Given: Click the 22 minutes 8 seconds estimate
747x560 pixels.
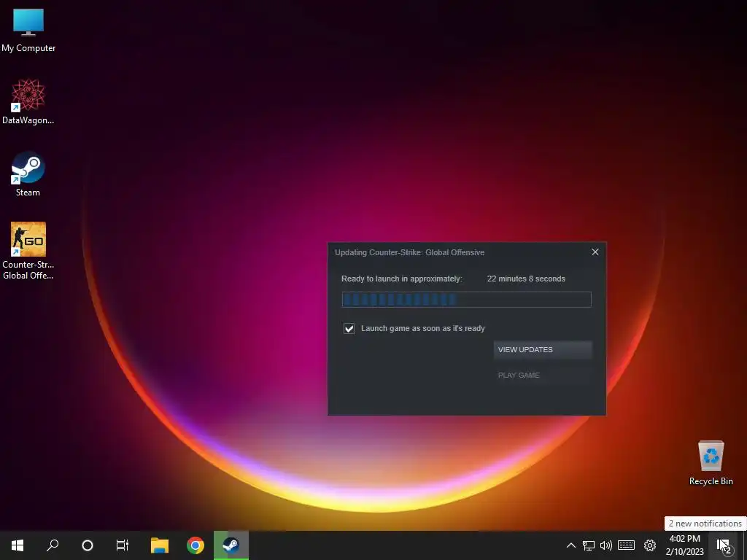Looking at the screenshot, I should pyautogui.click(x=526, y=279).
